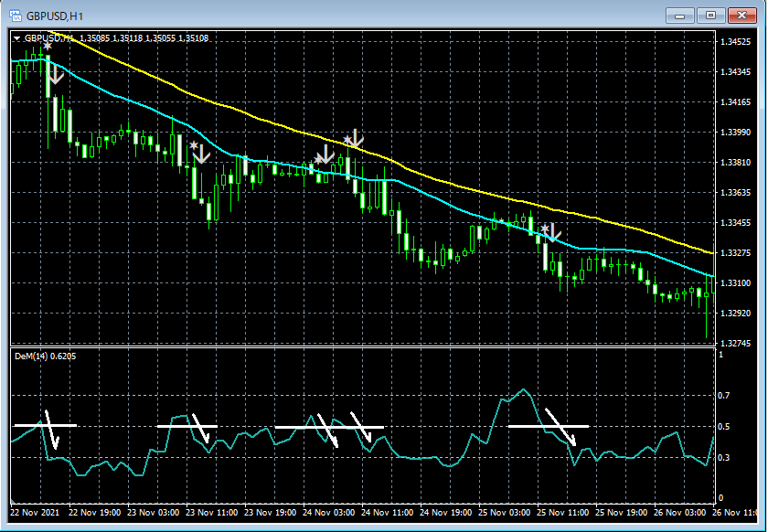
Task: Click price level 1.32745 on the scale
Action: point(736,344)
